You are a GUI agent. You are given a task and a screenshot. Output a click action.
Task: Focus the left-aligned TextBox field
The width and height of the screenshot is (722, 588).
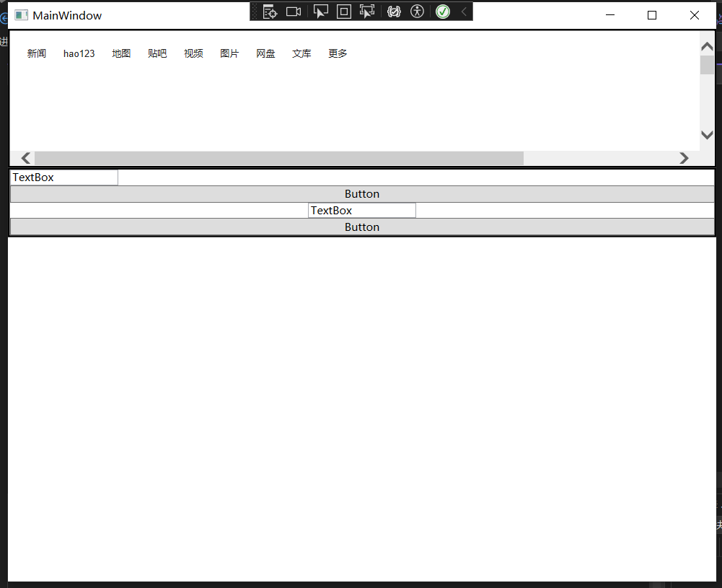click(x=64, y=177)
